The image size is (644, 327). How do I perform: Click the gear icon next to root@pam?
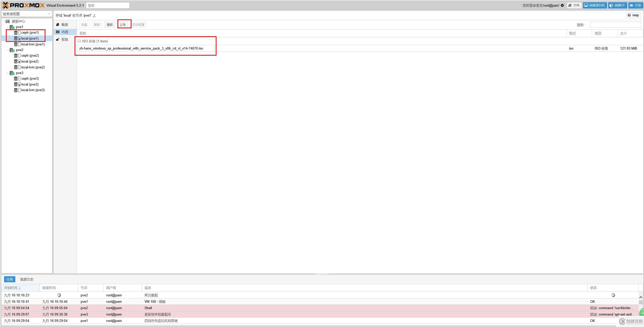point(562,5)
